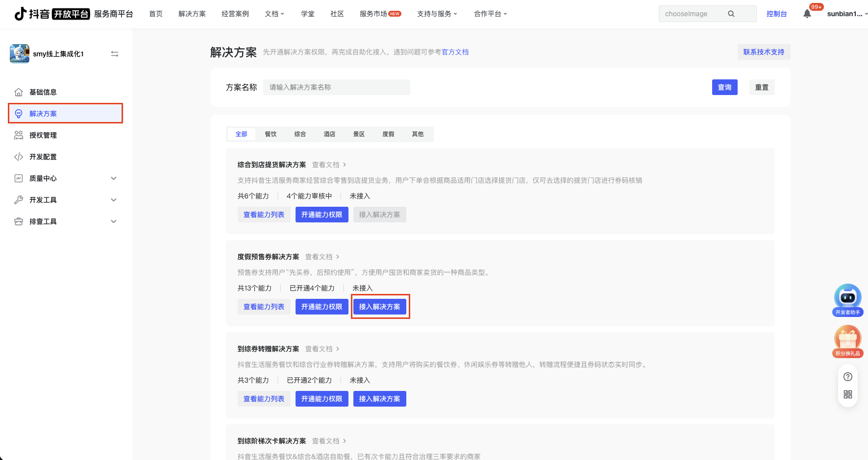Open the QR code icon
Screen dimensions: 868x460
[847, 394]
